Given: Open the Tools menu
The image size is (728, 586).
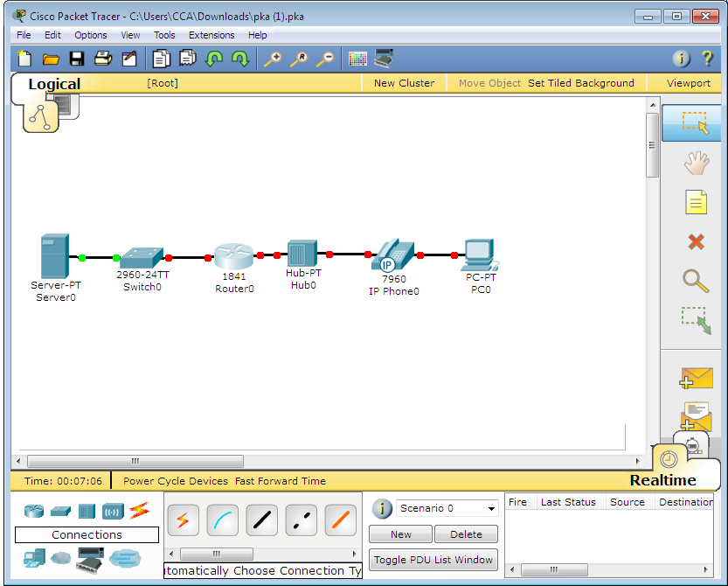Looking at the screenshot, I should click(164, 35).
